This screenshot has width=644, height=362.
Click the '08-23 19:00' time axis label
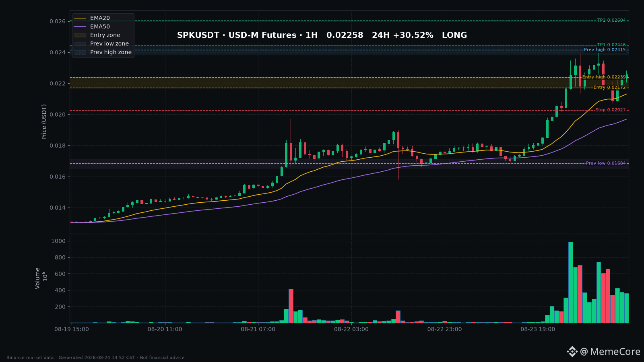(x=538, y=329)
